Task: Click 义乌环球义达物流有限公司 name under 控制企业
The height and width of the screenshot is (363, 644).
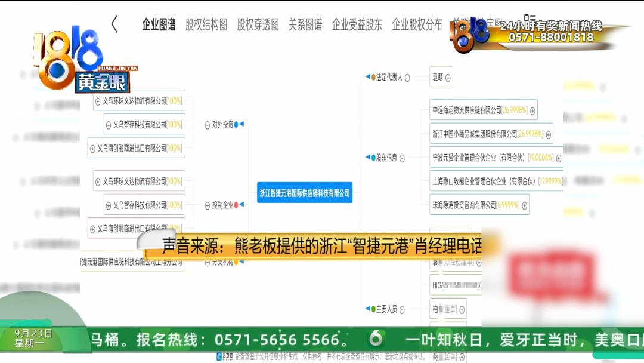Action: tap(134, 181)
